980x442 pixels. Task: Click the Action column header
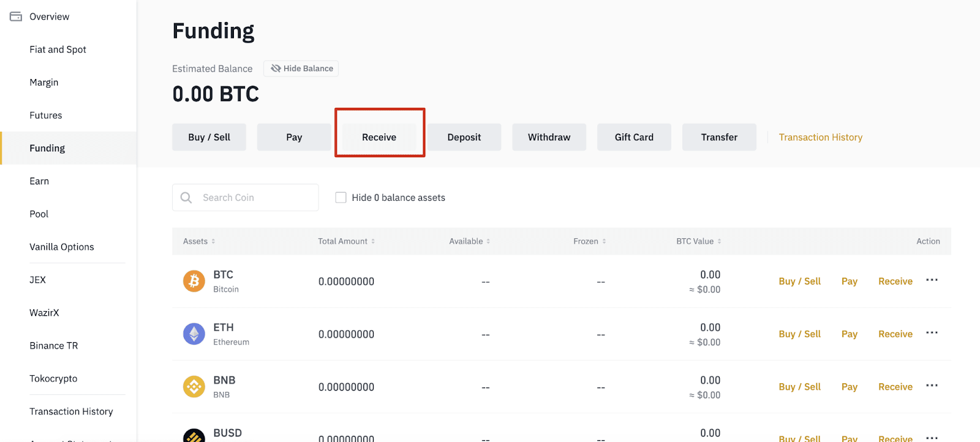coord(928,241)
